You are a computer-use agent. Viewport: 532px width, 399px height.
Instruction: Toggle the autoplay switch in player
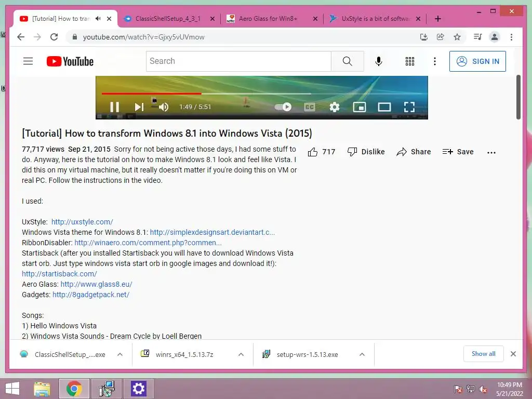pos(283,107)
